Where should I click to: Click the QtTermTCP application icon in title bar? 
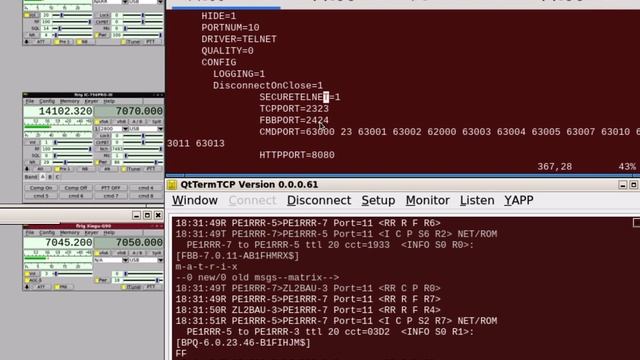click(172, 184)
